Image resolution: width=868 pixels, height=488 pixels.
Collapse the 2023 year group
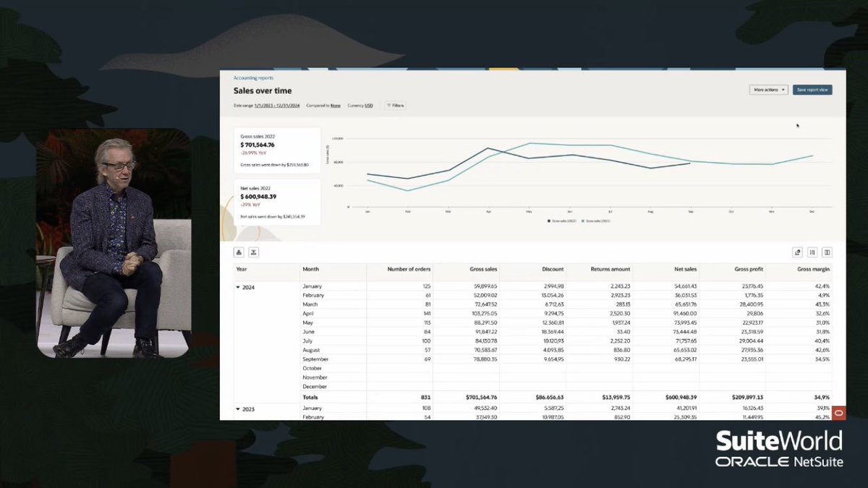[x=239, y=409]
